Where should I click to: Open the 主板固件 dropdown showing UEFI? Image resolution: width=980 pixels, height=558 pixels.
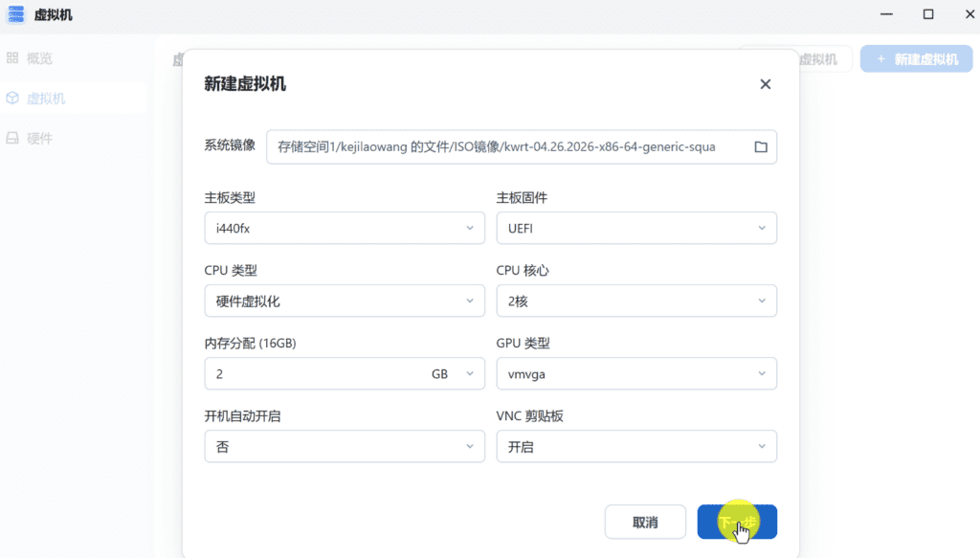[636, 228]
